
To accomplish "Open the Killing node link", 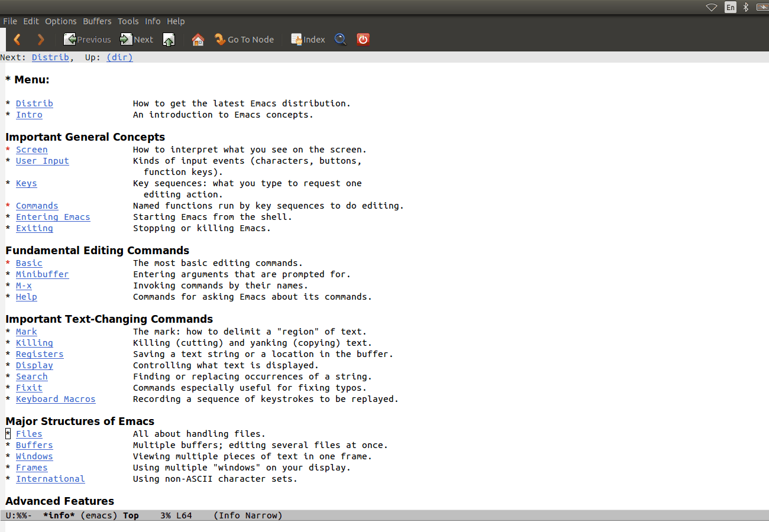I will click(x=34, y=343).
